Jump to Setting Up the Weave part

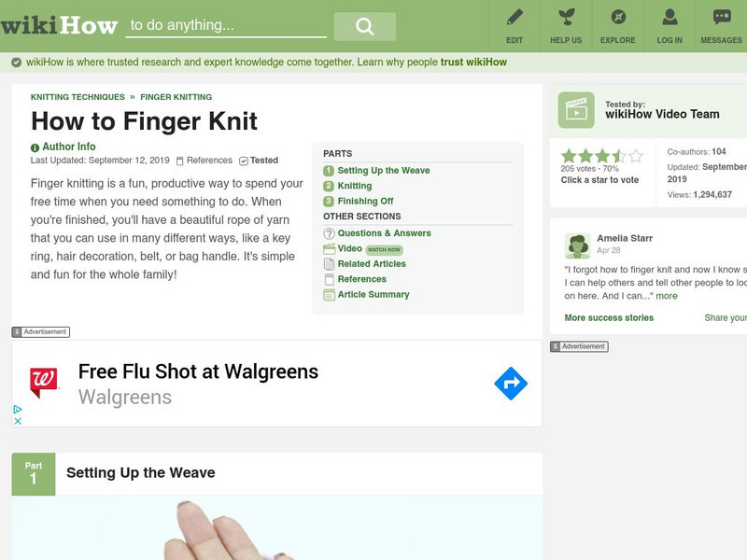[x=383, y=171]
